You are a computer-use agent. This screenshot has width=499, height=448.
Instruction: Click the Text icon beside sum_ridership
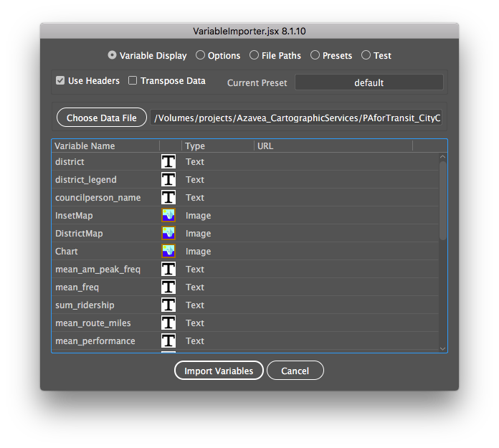tap(168, 305)
